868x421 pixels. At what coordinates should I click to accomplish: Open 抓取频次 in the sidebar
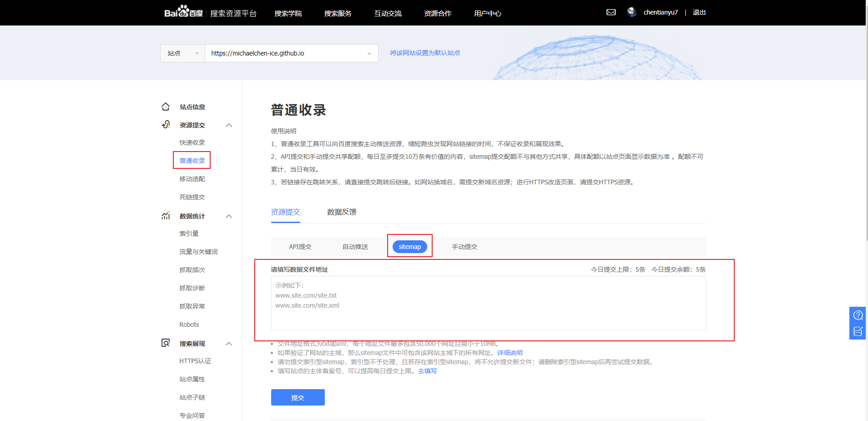(192, 270)
